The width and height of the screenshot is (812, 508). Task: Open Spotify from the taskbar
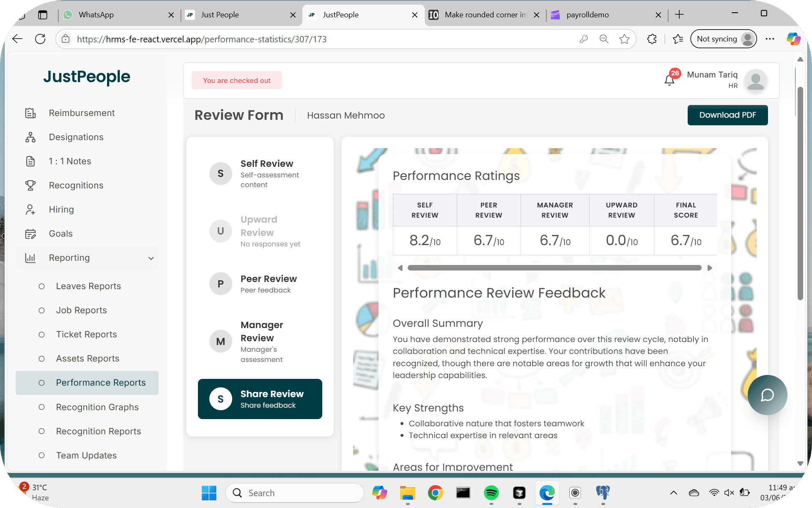pos(491,493)
